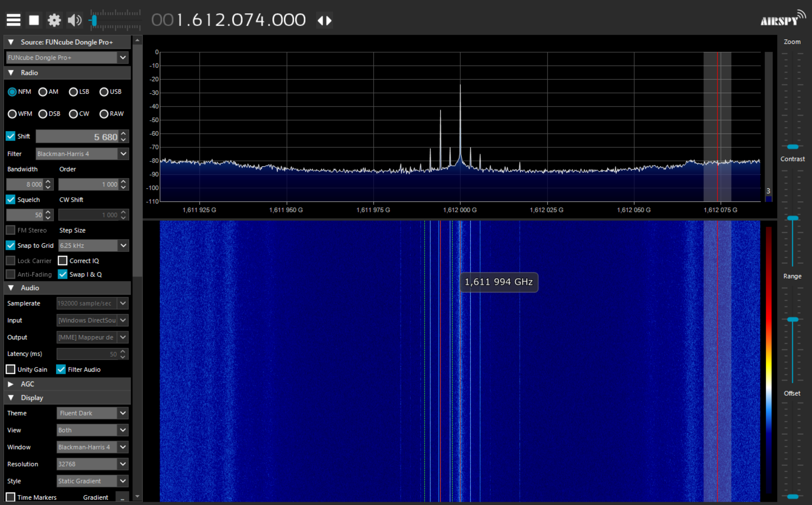Image resolution: width=812 pixels, height=505 pixels.
Task: Mute audio with the speaker icon
Action: (74, 20)
